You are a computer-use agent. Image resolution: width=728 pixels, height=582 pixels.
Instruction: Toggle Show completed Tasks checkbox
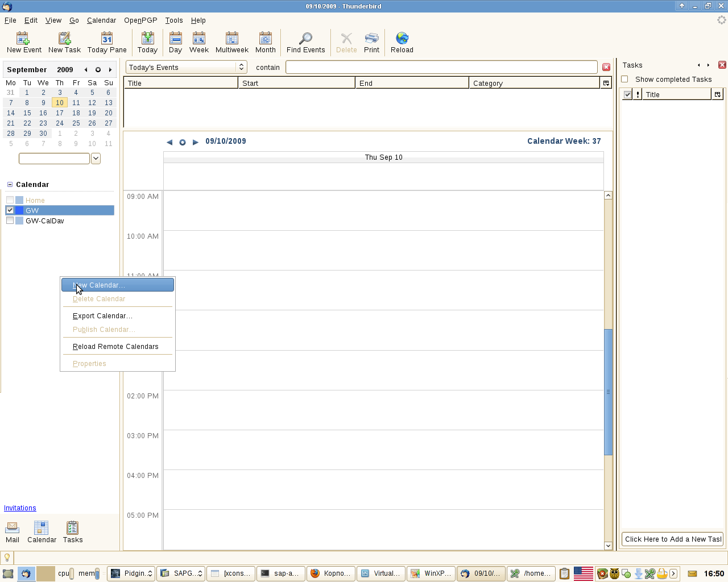624,79
